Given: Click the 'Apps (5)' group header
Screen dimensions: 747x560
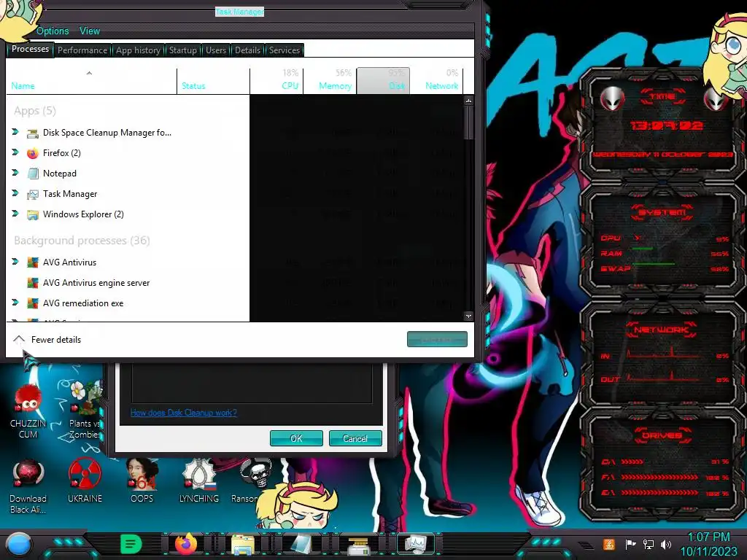Looking at the screenshot, I should point(35,111).
